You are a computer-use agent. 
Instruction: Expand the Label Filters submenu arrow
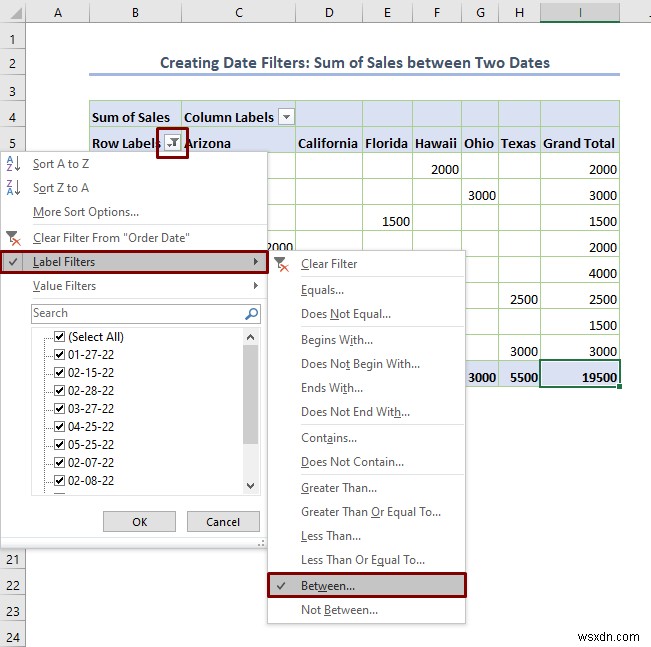coord(256,262)
